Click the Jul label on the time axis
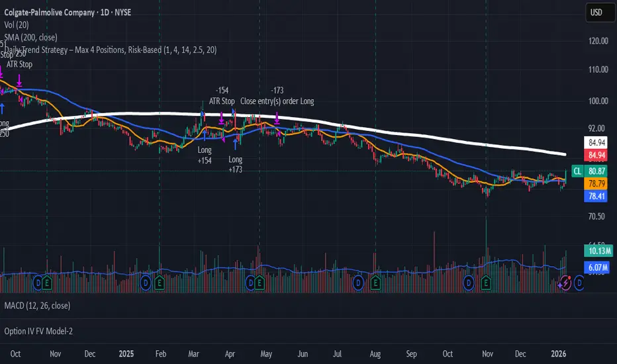Viewport: 617px width, 364px height. tap(337, 354)
